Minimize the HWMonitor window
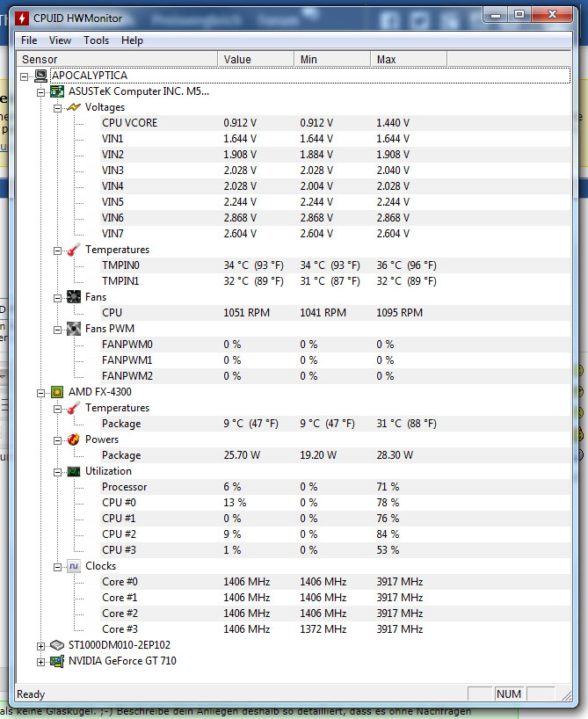Screen dimensions: 588x719 496,15
